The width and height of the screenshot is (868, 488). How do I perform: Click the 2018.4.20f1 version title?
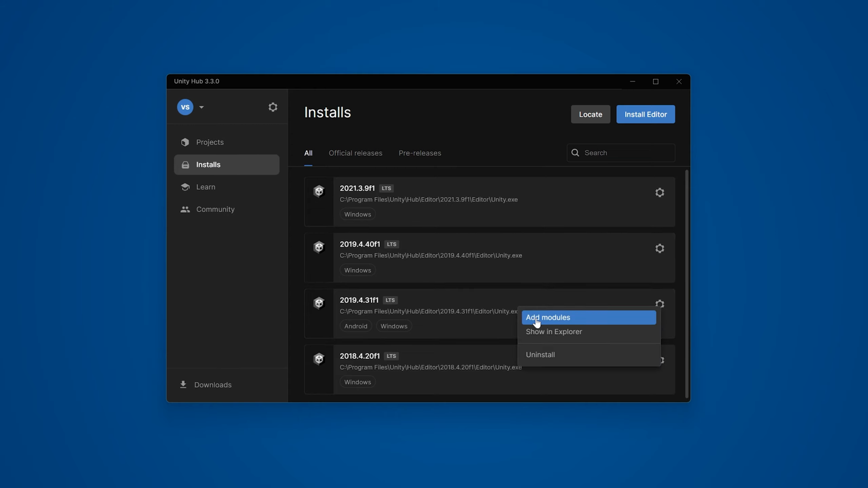360,356
